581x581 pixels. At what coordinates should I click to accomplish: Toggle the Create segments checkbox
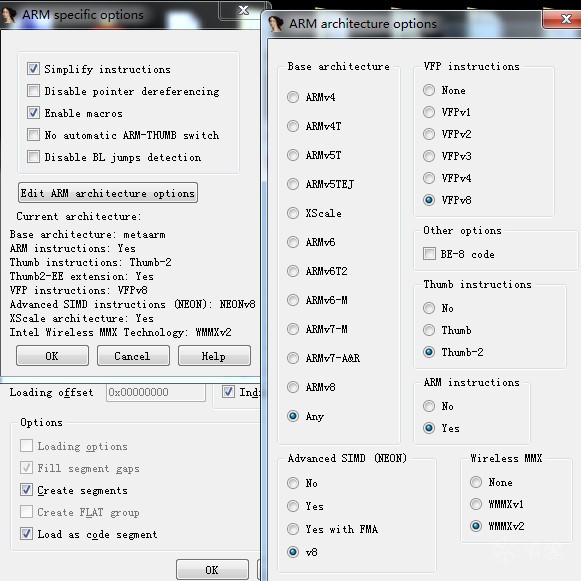coord(26,490)
